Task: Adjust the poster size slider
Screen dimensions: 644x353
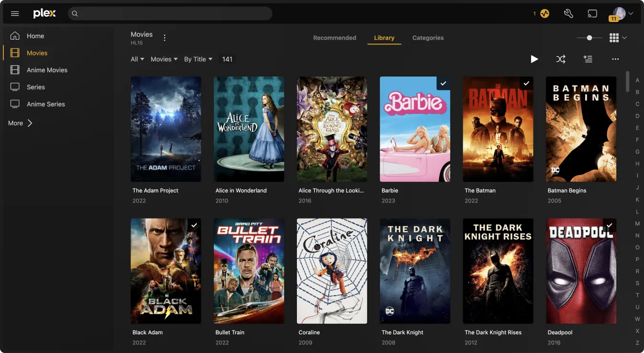Action: pos(589,38)
